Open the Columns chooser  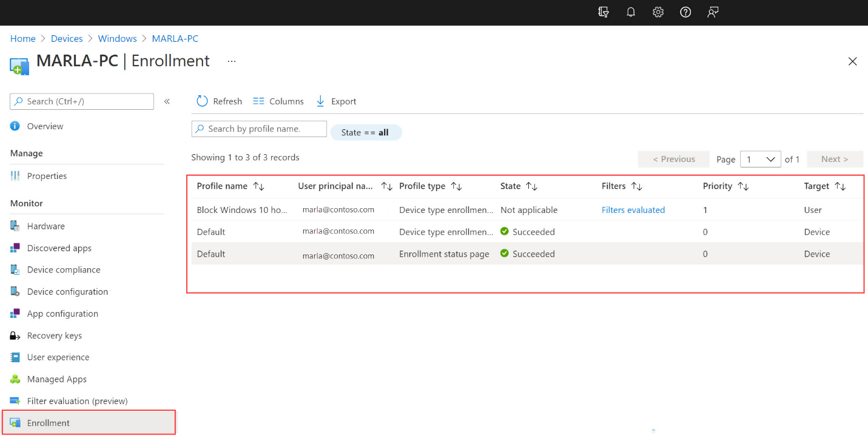278,101
